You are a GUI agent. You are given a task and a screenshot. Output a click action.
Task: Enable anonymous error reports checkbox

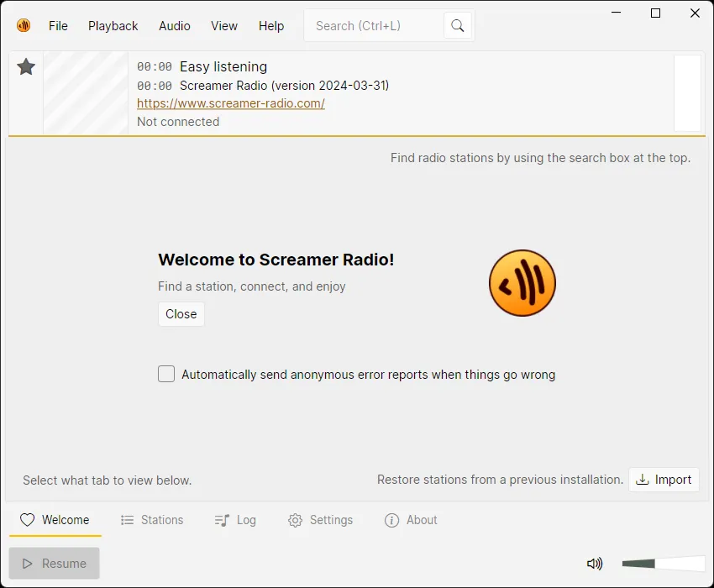(166, 375)
